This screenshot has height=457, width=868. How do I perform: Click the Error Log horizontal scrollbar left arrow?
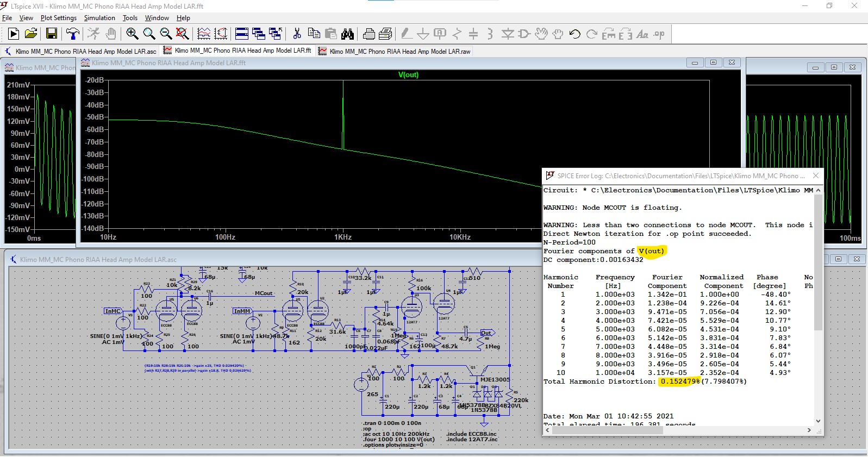pos(548,430)
